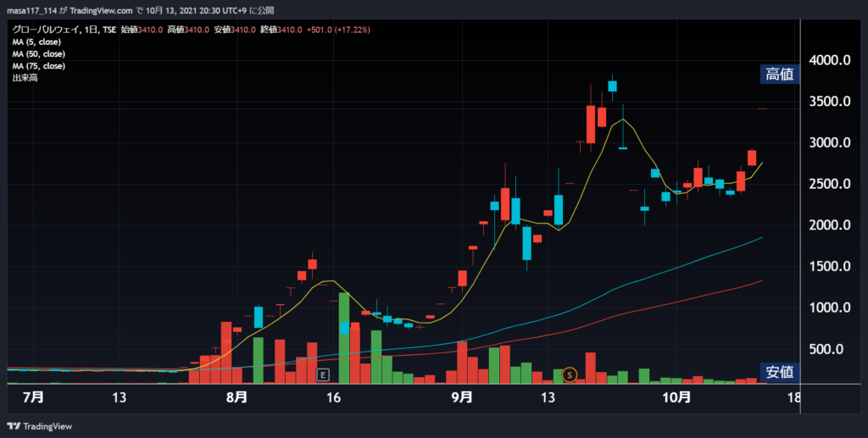Screen dimensions: 868x438
Task: Click the 3000.0 price axis label
Action: (829, 142)
